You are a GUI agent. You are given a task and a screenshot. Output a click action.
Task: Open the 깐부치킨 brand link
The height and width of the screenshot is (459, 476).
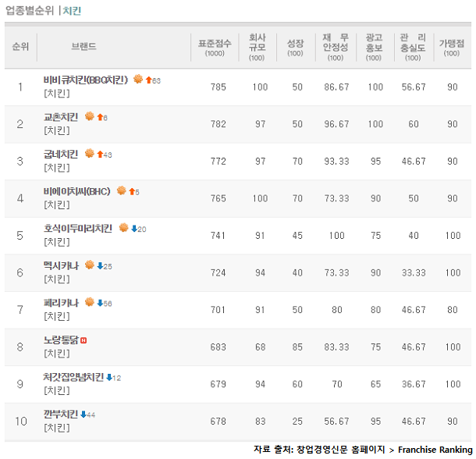coord(61,415)
